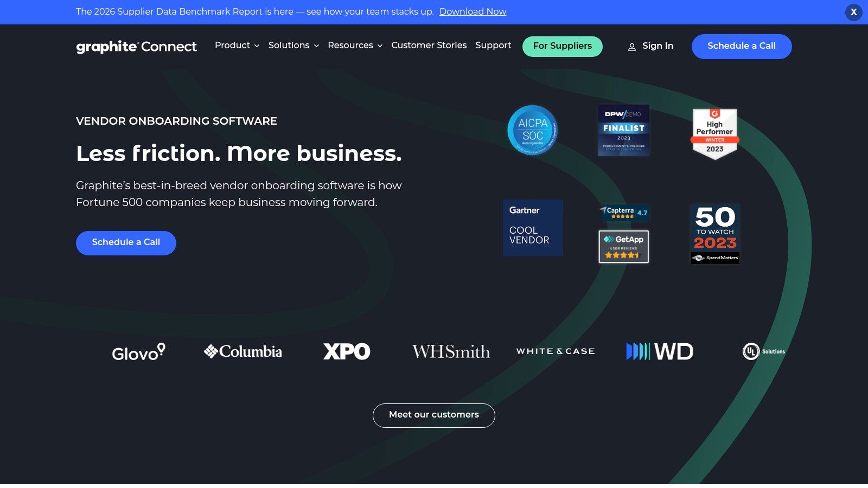
Task: Click Schedule a Call in the header
Action: coord(742,47)
